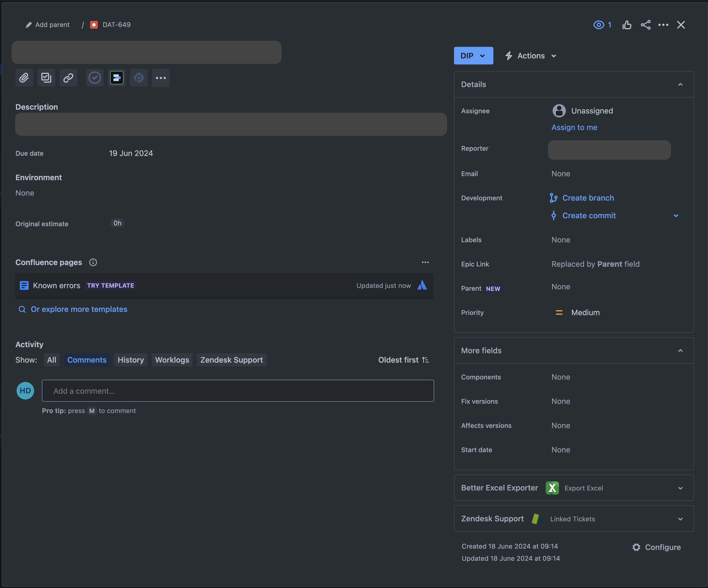The height and width of the screenshot is (588, 708).
Task: Click the attachment paperclip icon
Action: (24, 78)
